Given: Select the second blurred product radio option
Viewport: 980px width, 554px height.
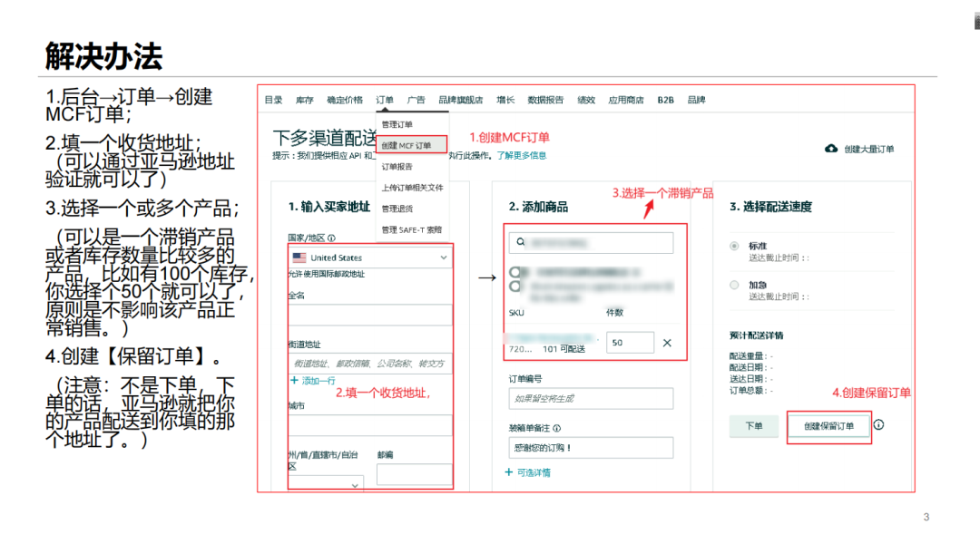Looking at the screenshot, I should click(515, 286).
